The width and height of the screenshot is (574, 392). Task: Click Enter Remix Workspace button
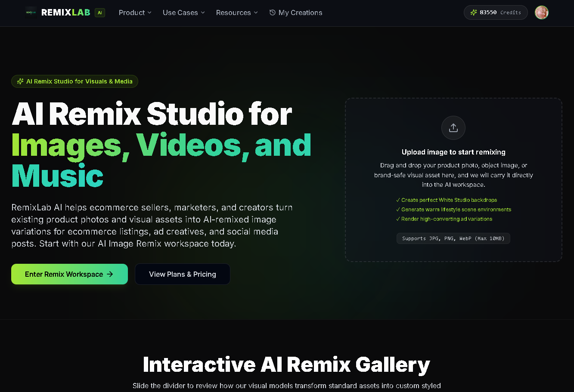(69, 274)
